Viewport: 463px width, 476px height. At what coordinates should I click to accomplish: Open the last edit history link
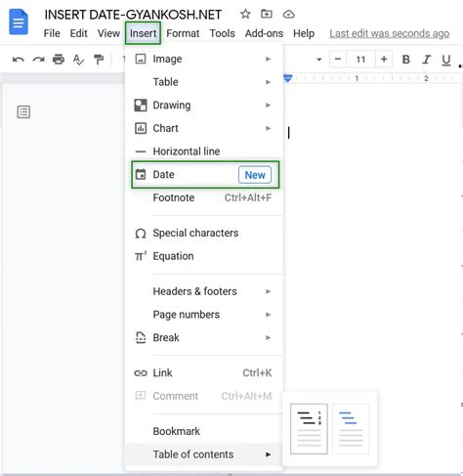[x=390, y=33]
